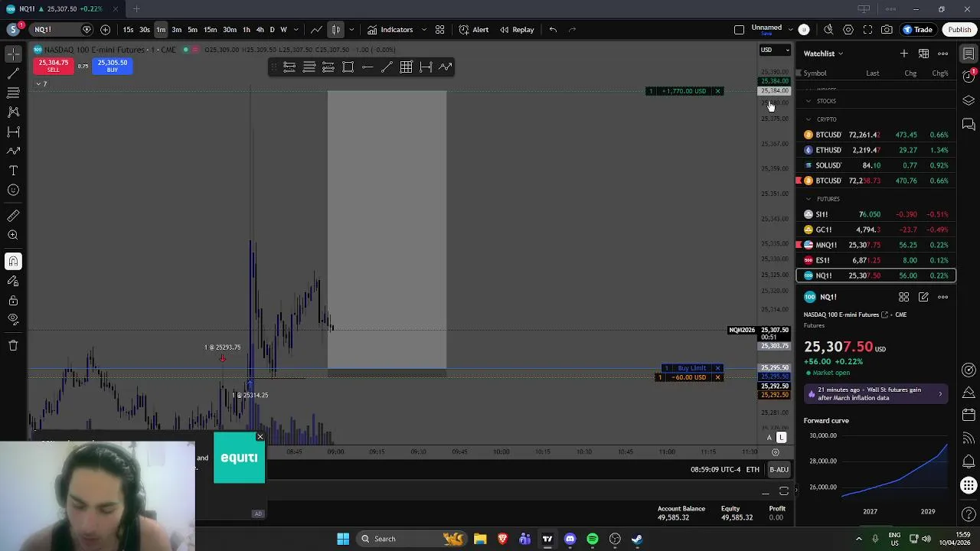Screen dimensions: 980x551
Task: Select the rectangle tool in favorites toolbar
Action: [x=348, y=67]
